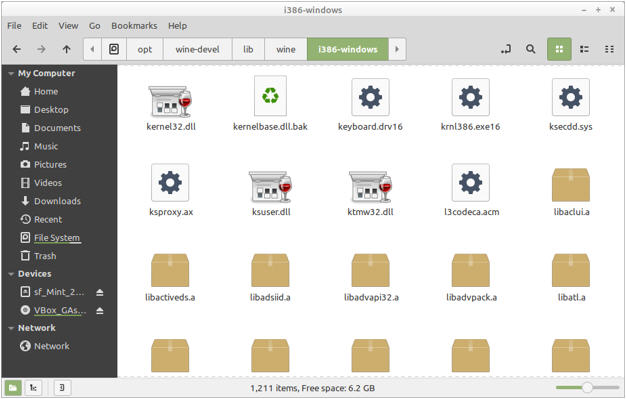This screenshot has width=626, height=399.
Task: Switch to list view mode
Action: (584, 49)
